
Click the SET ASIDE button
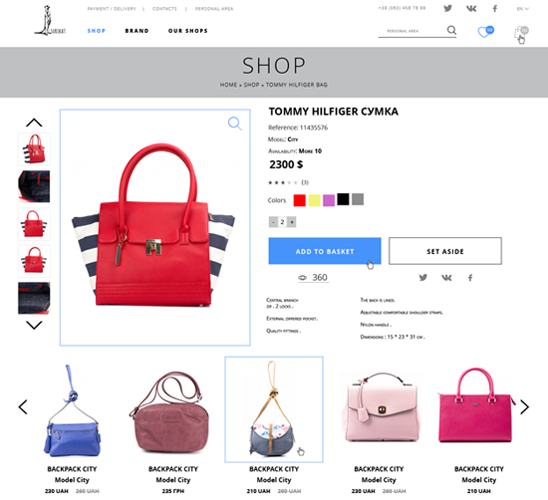(x=445, y=251)
